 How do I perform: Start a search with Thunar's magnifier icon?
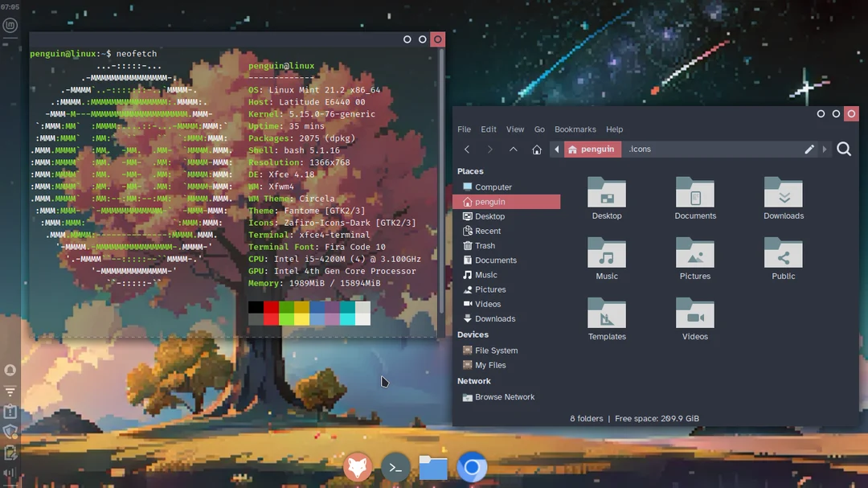843,149
